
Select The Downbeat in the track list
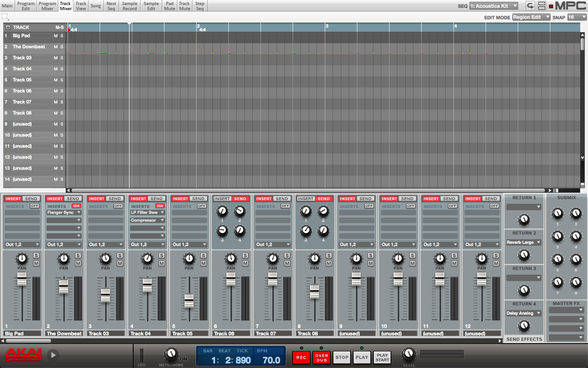29,46
